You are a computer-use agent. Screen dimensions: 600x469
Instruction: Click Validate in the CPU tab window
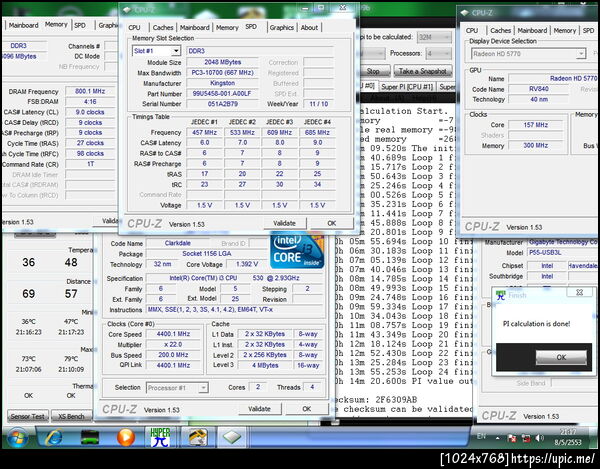[x=259, y=409]
